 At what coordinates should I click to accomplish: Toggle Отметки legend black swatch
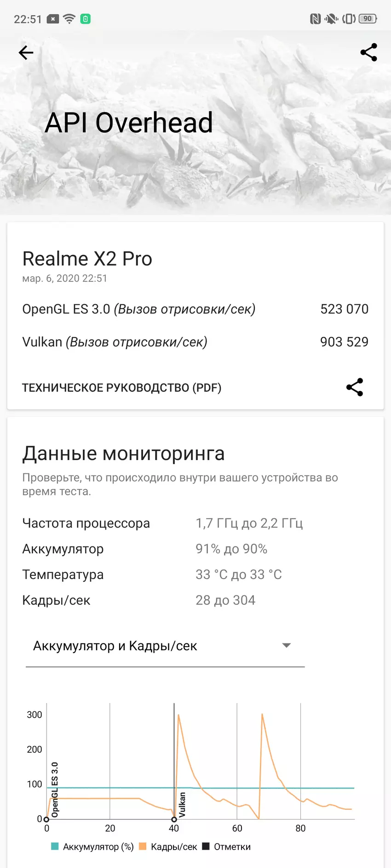point(206,846)
